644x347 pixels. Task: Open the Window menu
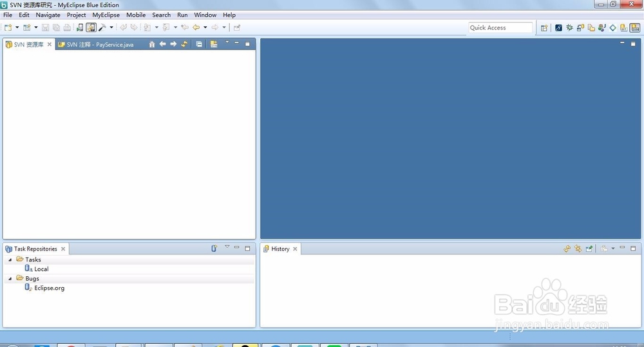205,15
